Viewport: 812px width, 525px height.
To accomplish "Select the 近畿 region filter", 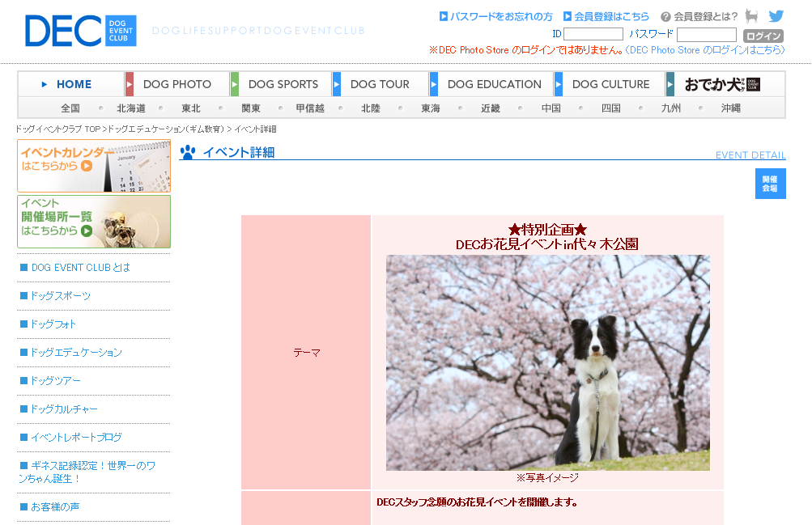I will pyautogui.click(x=491, y=108).
